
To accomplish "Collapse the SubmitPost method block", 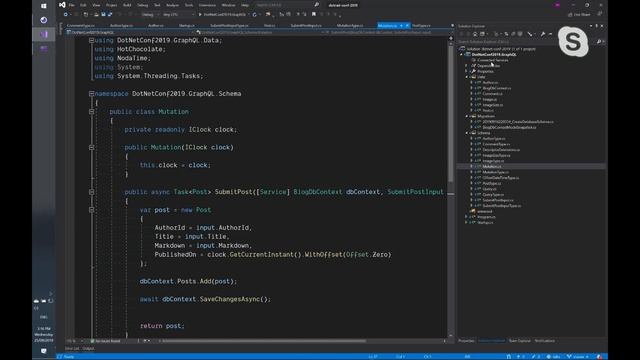I will [x=91, y=192].
